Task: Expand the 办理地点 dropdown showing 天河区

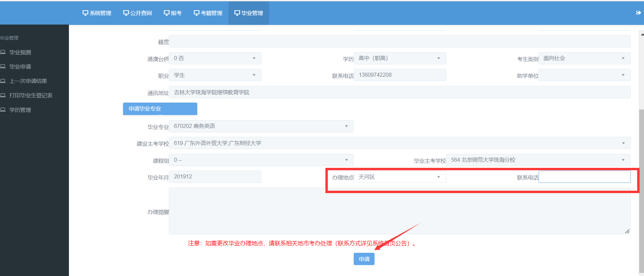Action: 399,177
